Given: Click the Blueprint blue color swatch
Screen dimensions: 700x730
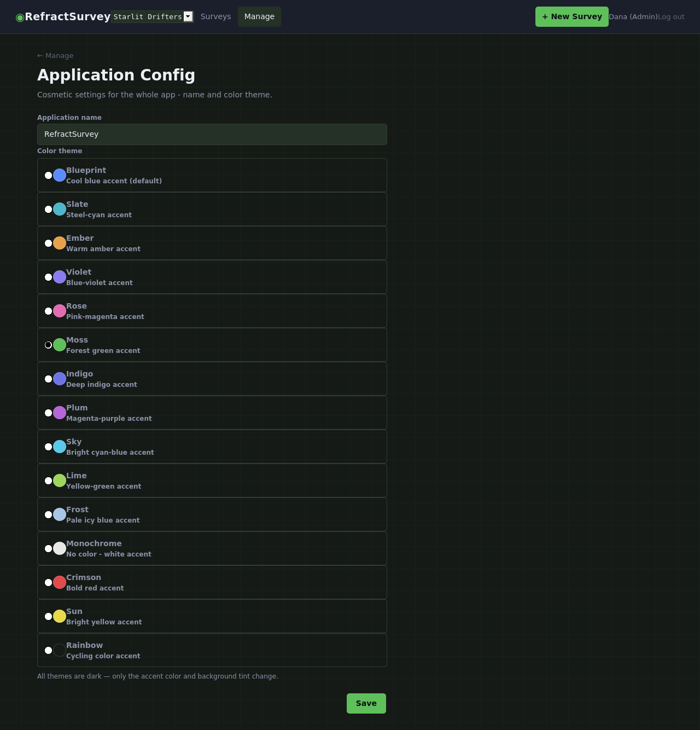Looking at the screenshot, I should 60,175.
